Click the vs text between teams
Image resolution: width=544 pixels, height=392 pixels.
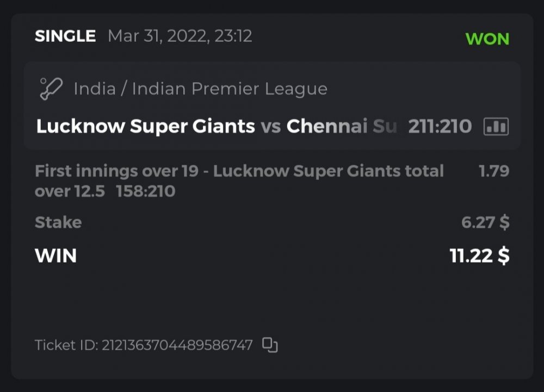[x=270, y=127]
